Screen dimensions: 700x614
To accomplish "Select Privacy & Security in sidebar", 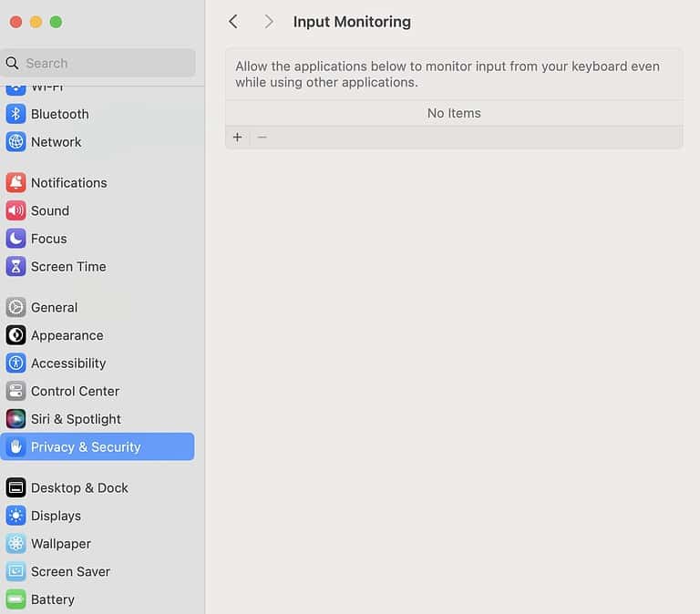I will 86,447.
